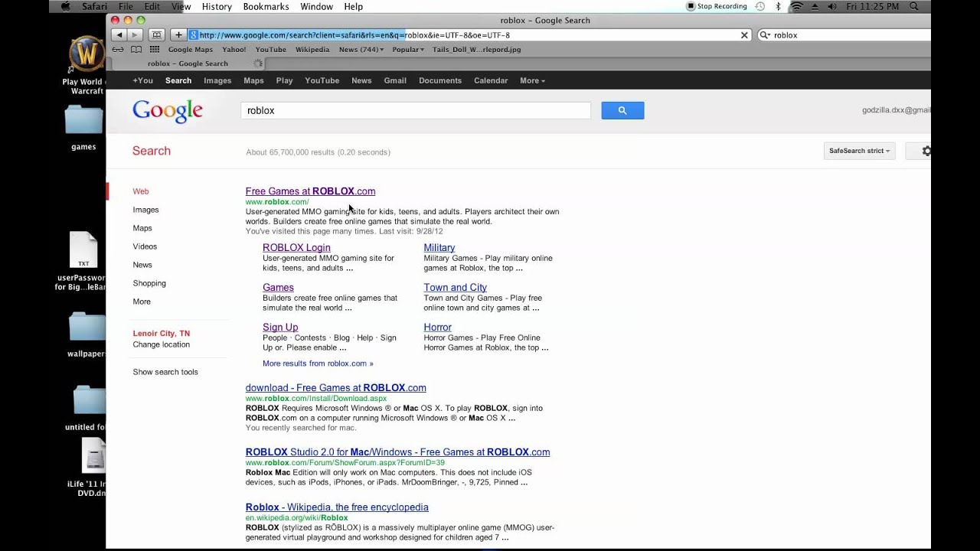Stop loading with the X in the address bar

[744, 35]
